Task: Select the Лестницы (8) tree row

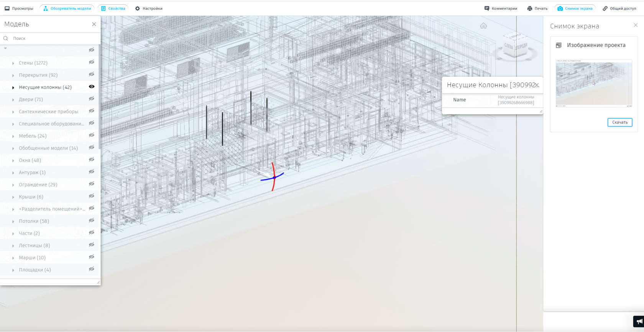Action: tap(49, 246)
